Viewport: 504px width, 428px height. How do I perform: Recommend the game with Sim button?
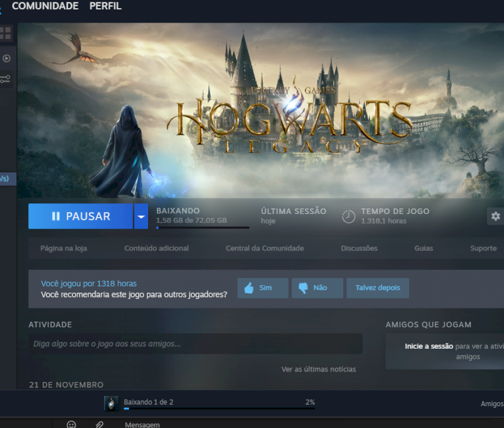point(263,288)
